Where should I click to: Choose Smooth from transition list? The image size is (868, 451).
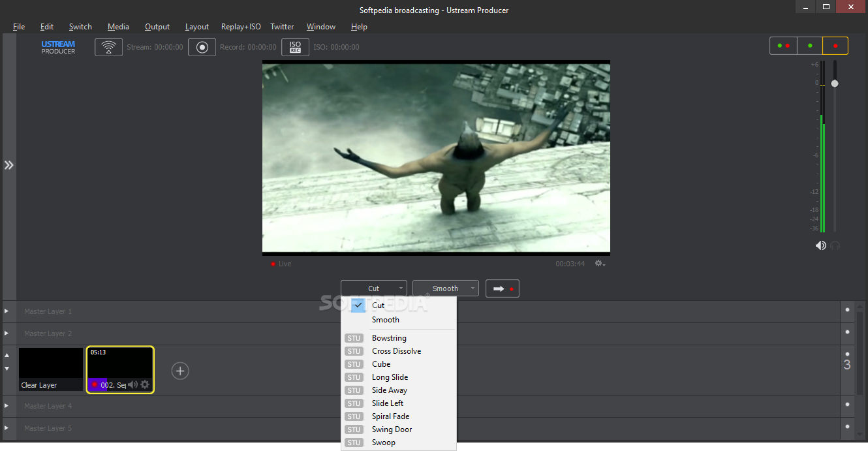399,320
